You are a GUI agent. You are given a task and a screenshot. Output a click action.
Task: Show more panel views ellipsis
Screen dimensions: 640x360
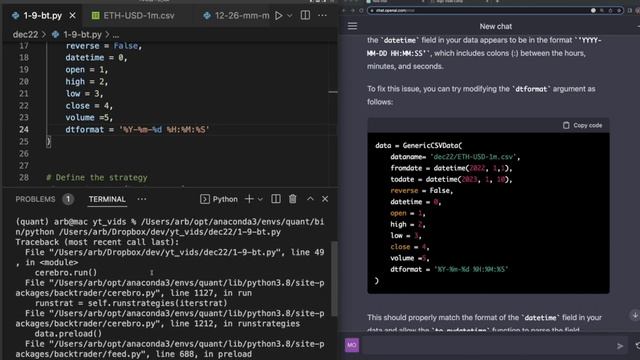[142, 199]
